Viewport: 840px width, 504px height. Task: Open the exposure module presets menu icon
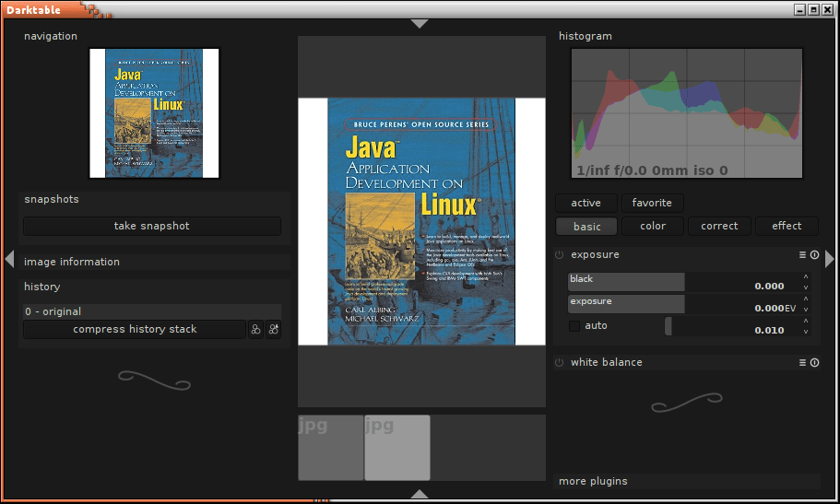click(802, 255)
